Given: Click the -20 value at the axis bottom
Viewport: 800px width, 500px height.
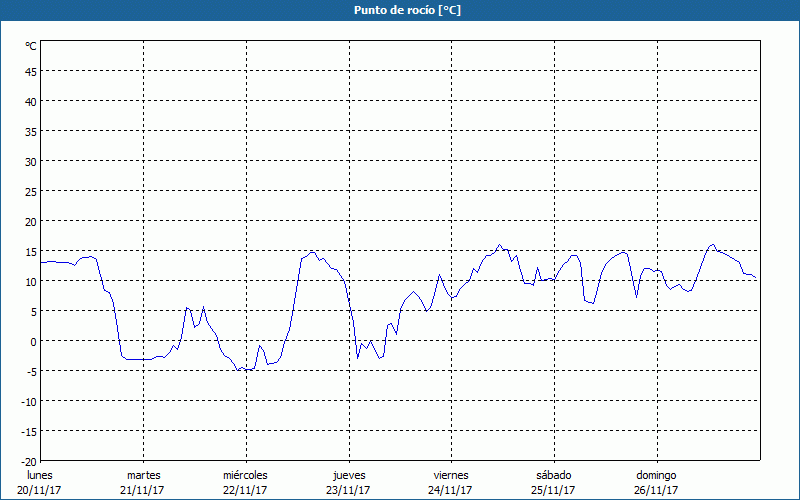Looking at the screenshot, I should pyautogui.click(x=28, y=461).
